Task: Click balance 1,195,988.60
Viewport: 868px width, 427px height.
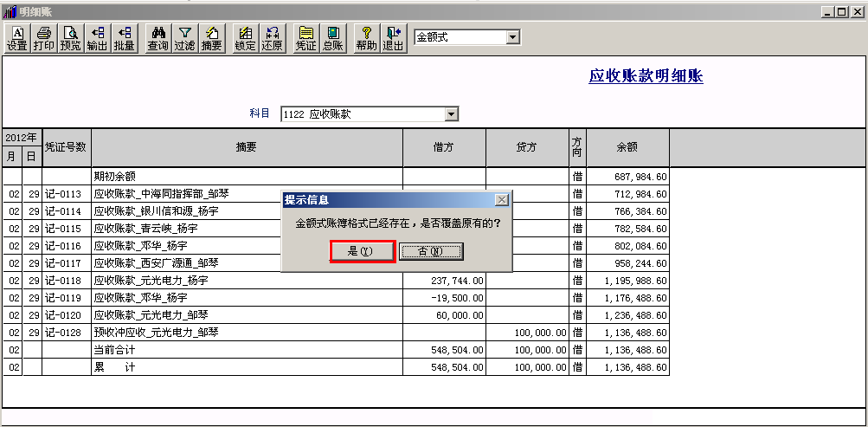Action: pos(636,281)
